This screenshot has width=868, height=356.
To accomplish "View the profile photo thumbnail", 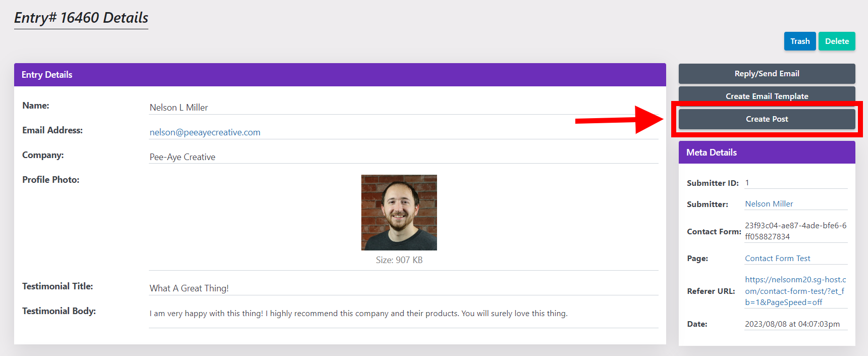I will click(399, 213).
